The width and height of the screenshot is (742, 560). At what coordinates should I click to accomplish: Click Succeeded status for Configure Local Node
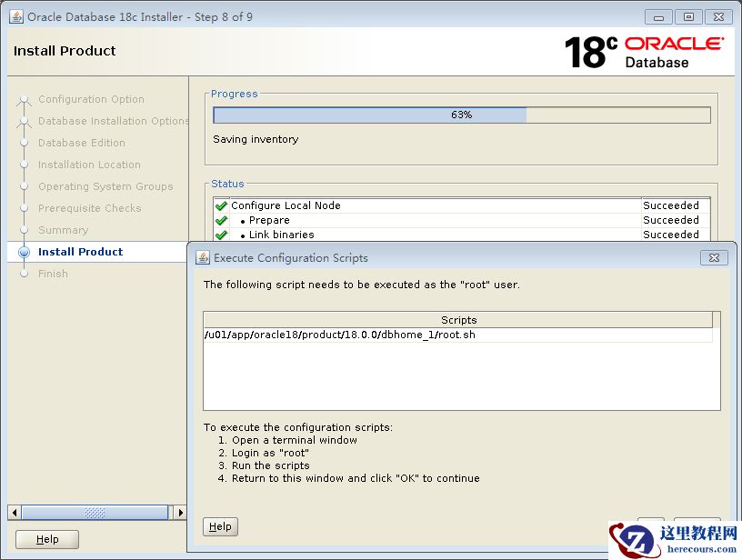(x=671, y=205)
